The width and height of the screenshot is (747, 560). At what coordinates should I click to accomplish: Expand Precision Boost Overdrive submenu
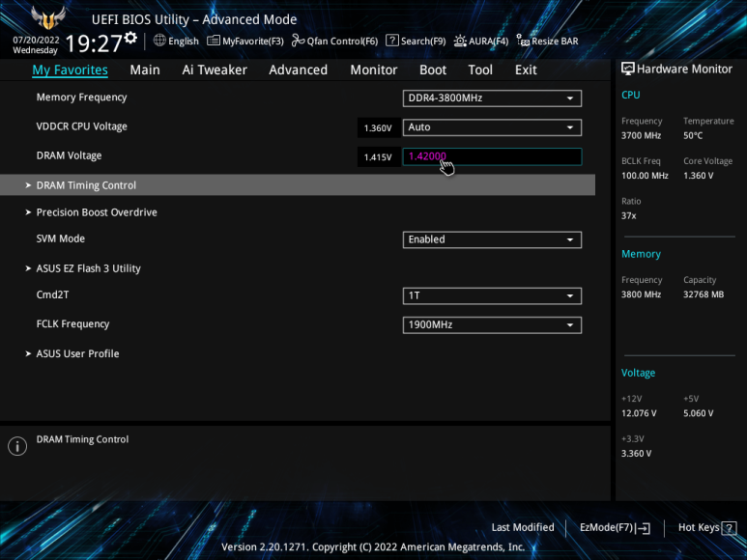tap(97, 212)
